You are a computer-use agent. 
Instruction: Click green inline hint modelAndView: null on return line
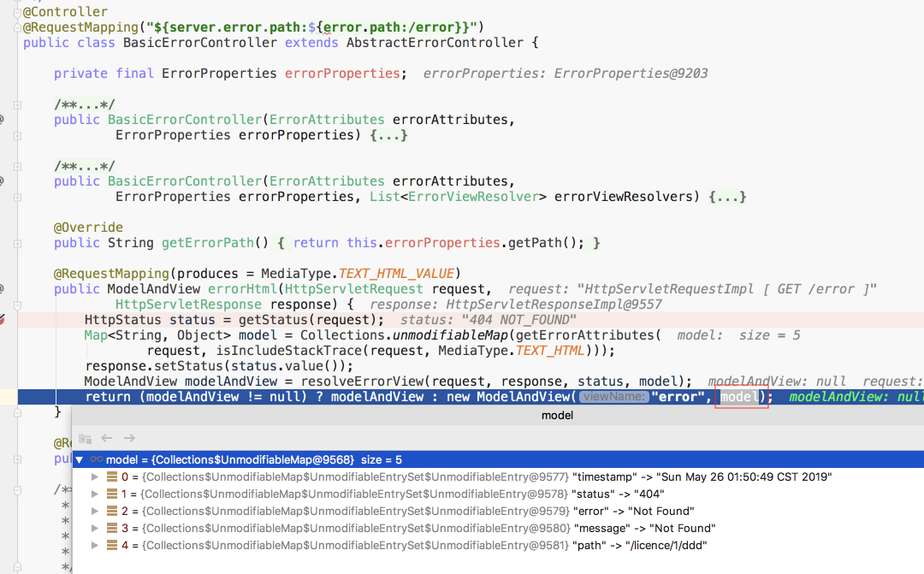pos(856,397)
